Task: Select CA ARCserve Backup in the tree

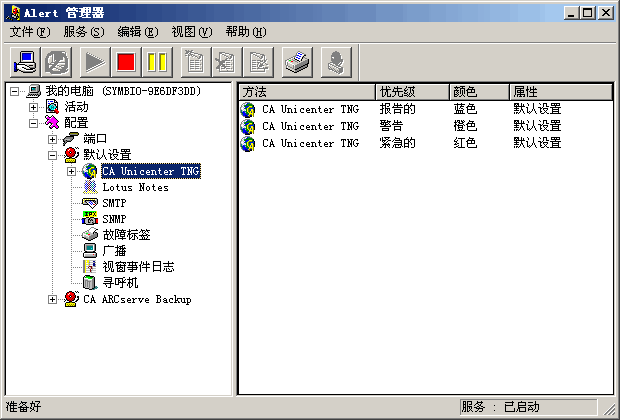Action: coord(137,299)
